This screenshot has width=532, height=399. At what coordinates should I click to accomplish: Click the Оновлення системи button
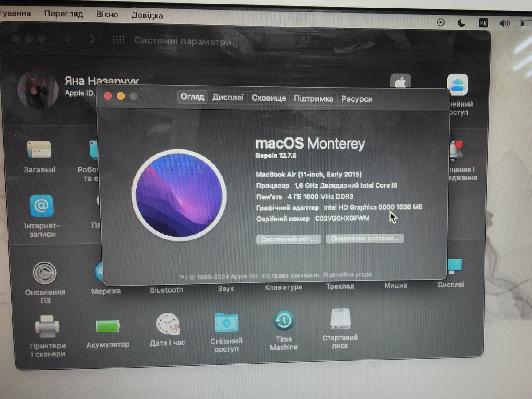[365, 239]
